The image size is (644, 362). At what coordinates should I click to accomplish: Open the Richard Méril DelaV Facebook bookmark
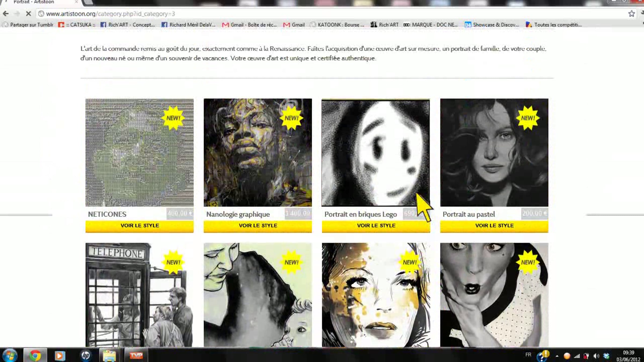tap(189, 25)
